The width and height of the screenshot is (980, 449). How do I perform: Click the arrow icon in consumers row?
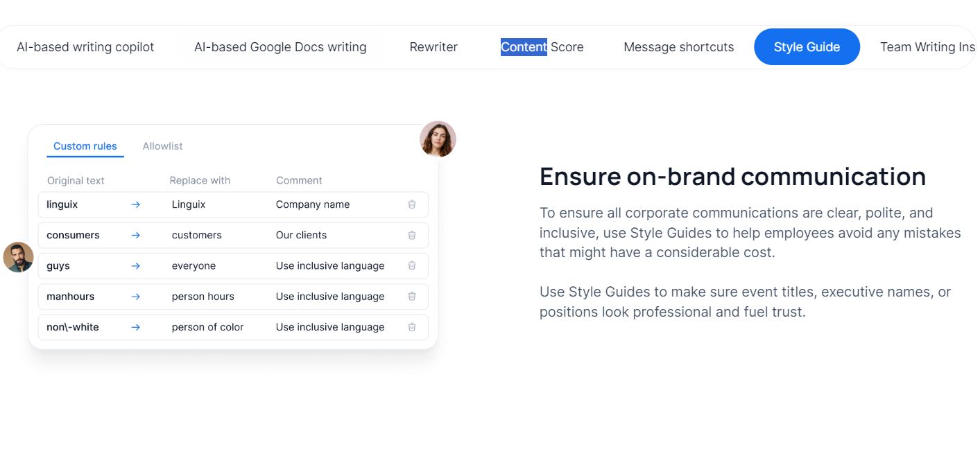point(136,235)
